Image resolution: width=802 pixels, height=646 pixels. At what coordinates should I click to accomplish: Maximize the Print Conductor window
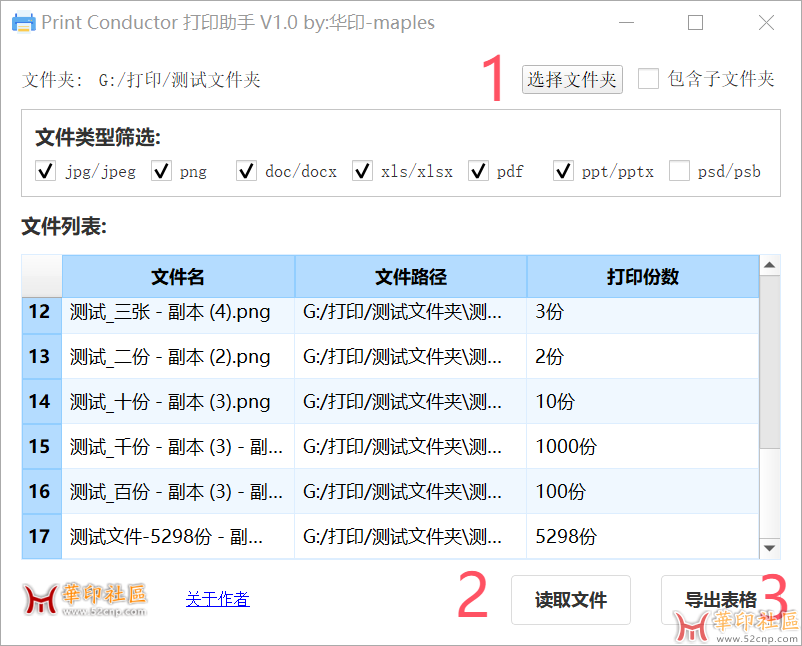pos(696,22)
